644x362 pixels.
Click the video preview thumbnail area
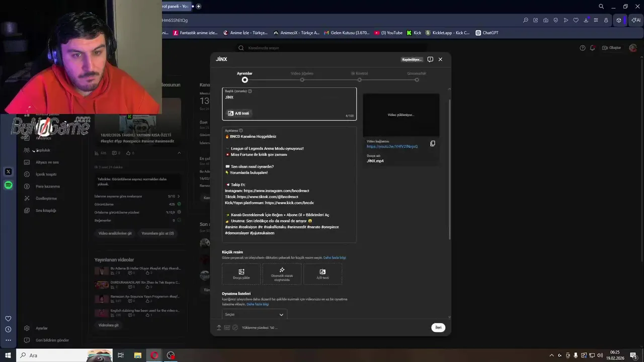click(401, 115)
